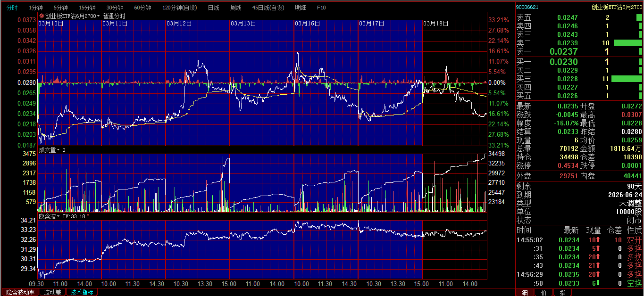Click the 卖一 price 0.0237
Image resolution: width=644 pixels, height=296 pixels.
click(x=564, y=52)
